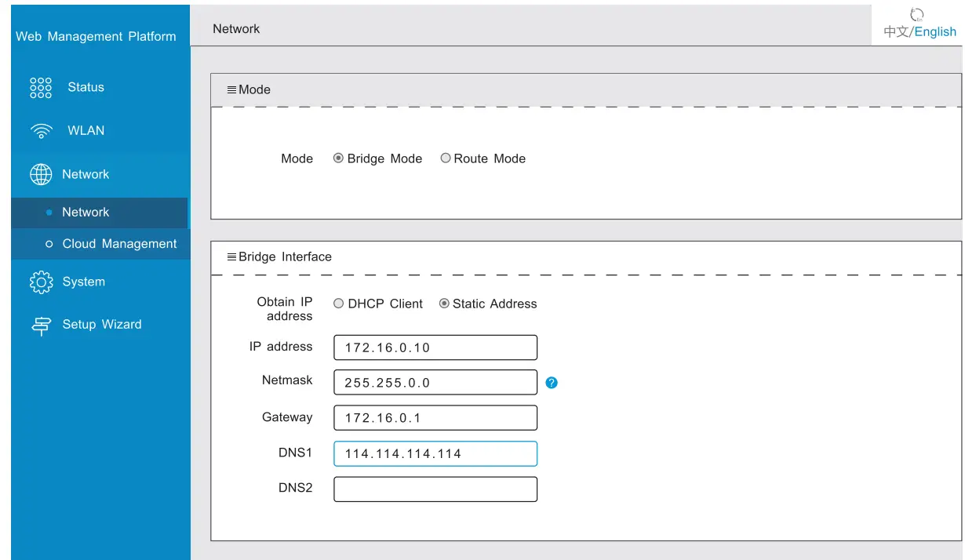Click the Setup Wizard signpost icon
965x560 pixels.
point(41,325)
